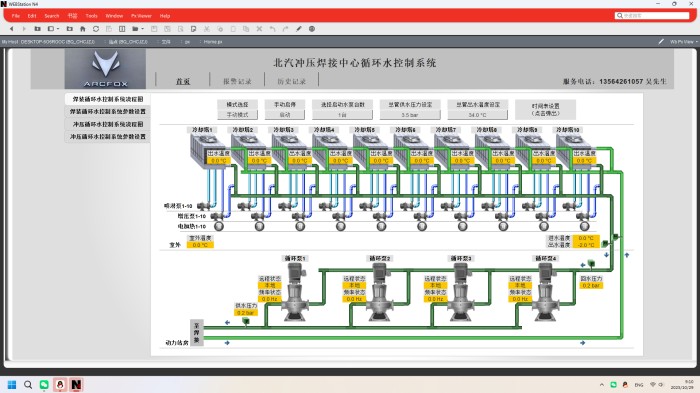Click the circulation pump 2 graphic

(379, 292)
